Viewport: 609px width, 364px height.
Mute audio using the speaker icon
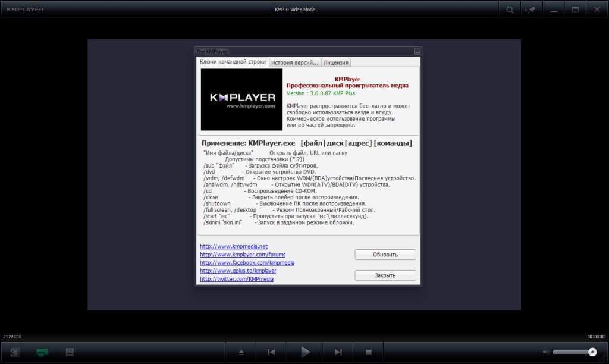[x=546, y=352]
